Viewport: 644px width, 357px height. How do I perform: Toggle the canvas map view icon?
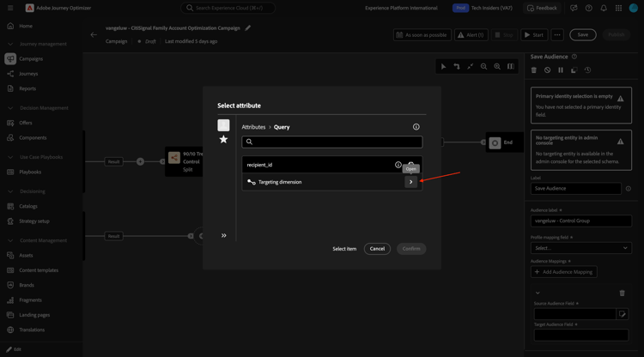511,66
